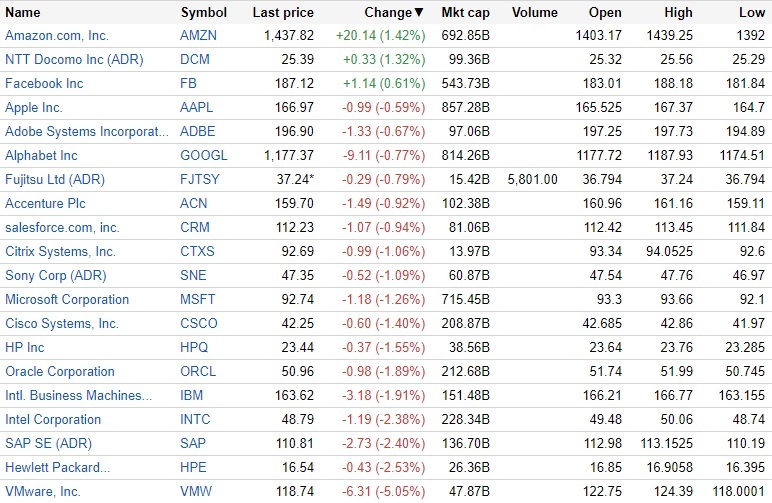The width and height of the screenshot is (772, 503).
Task: Open Apple Inc. stock page
Action: (x=33, y=107)
